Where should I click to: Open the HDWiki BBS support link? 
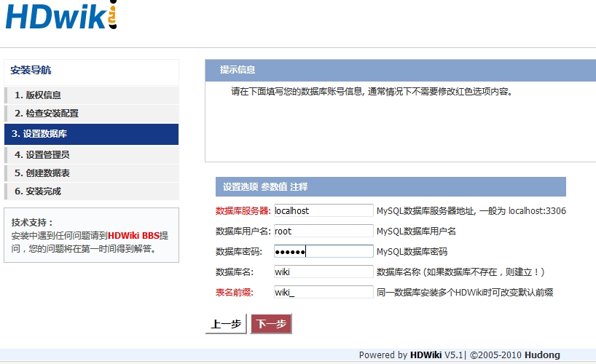pos(133,236)
